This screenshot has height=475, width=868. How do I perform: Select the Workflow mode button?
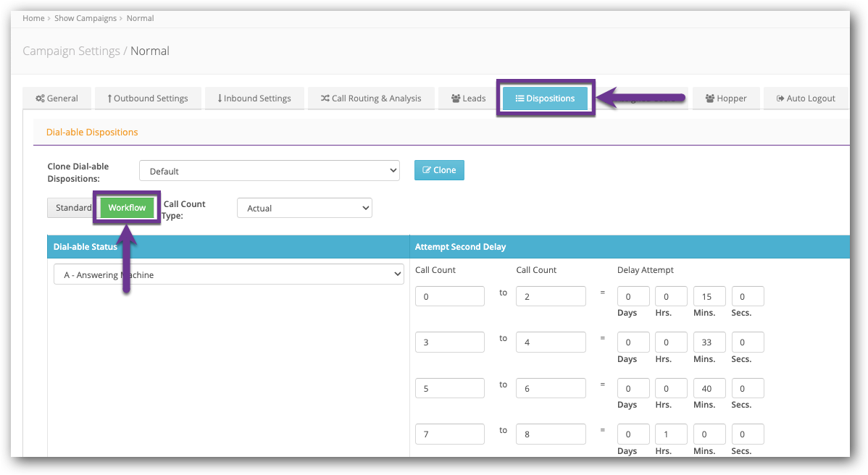(126, 208)
